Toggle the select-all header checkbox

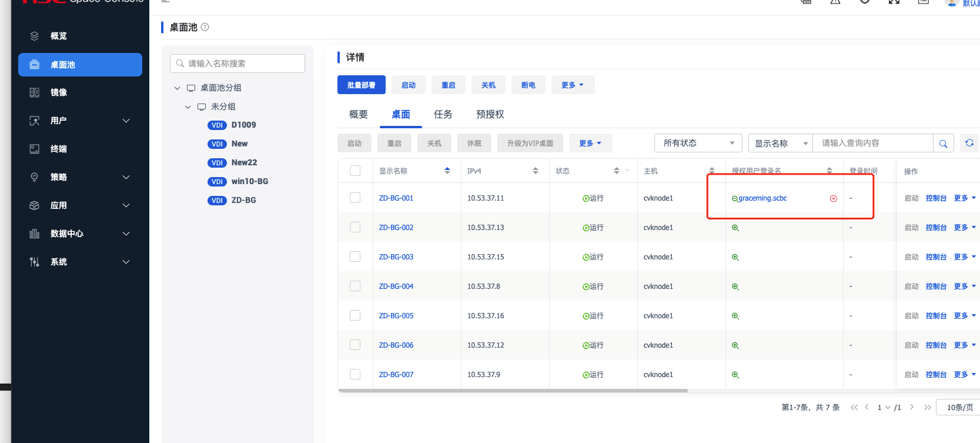pos(355,171)
